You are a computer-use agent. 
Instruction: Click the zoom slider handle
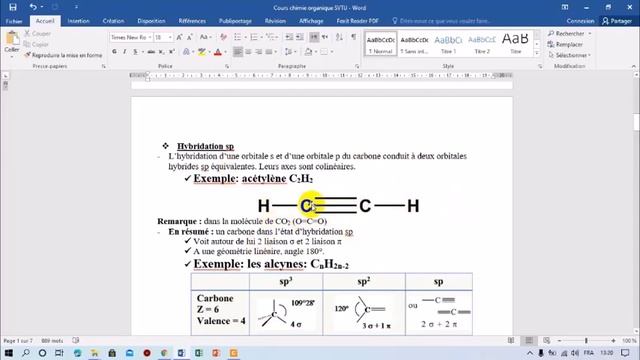586,340
